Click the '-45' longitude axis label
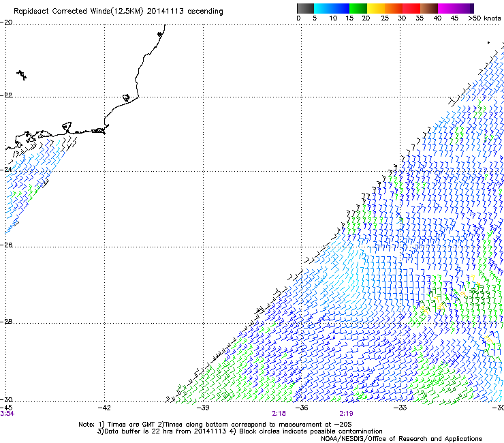 pyautogui.click(x=6, y=408)
